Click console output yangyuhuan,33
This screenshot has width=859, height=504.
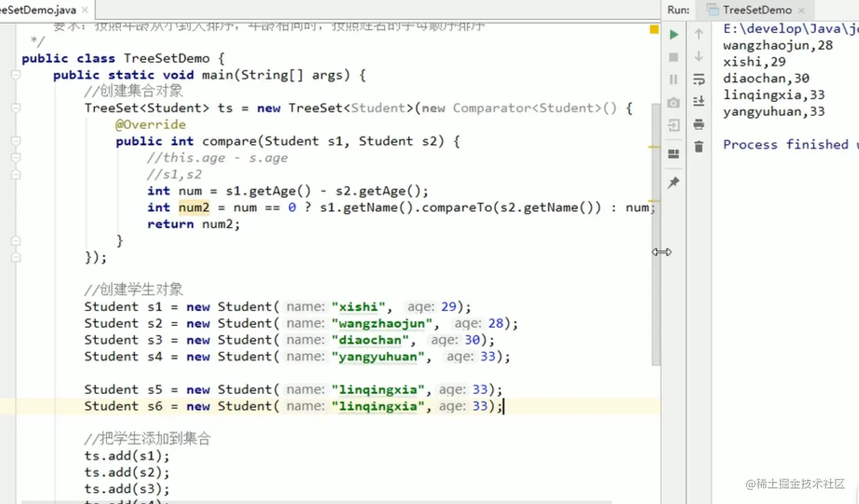774,112
